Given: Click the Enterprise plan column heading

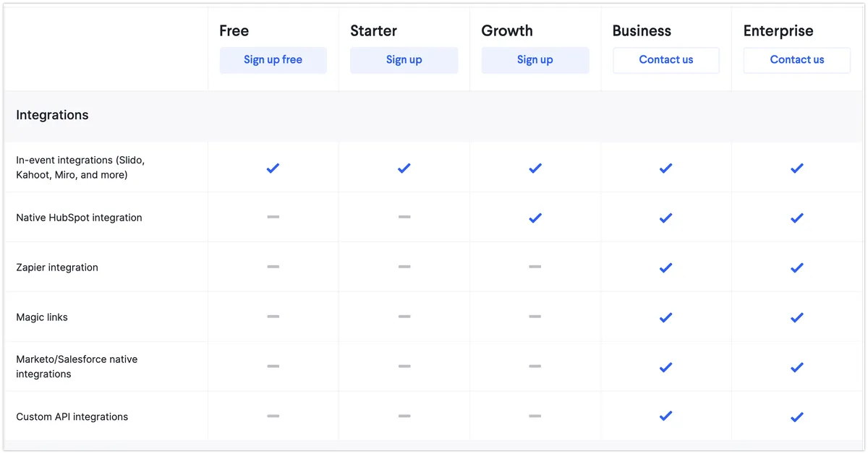Looking at the screenshot, I should point(778,31).
